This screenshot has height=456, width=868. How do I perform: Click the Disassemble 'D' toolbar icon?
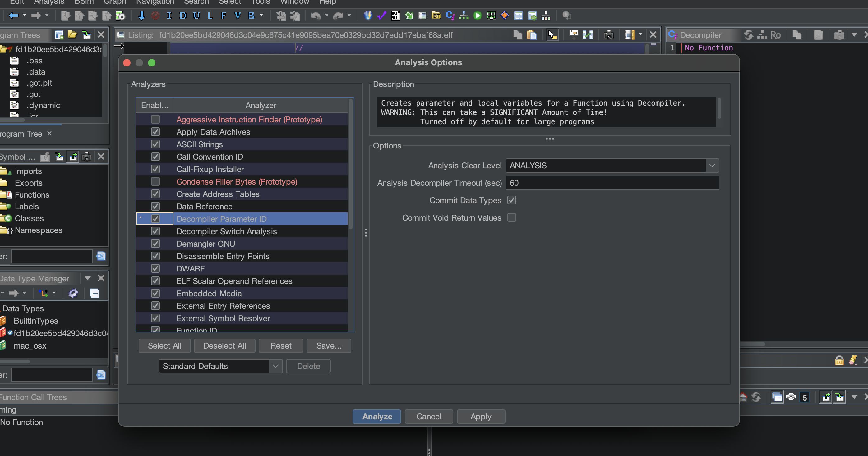[x=182, y=16]
